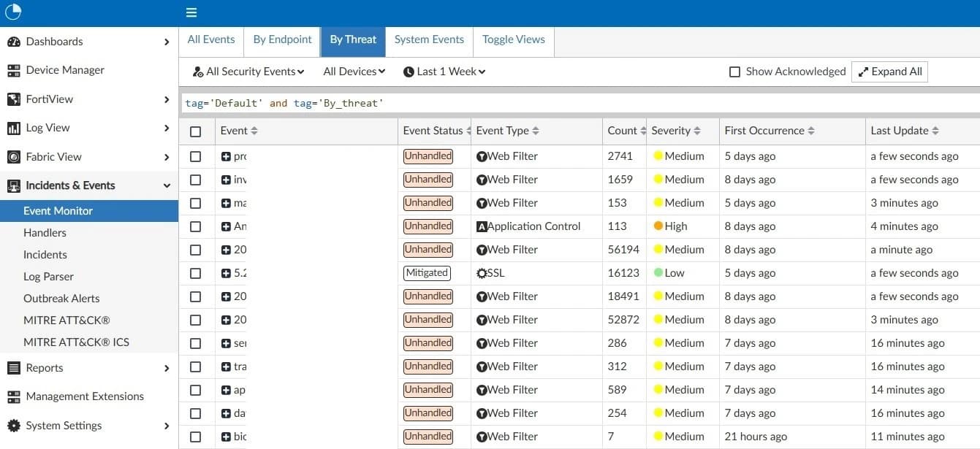This screenshot has height=449, width=980.
Task: Switch to the By Endpoint tab
Action: click(282, 39)
